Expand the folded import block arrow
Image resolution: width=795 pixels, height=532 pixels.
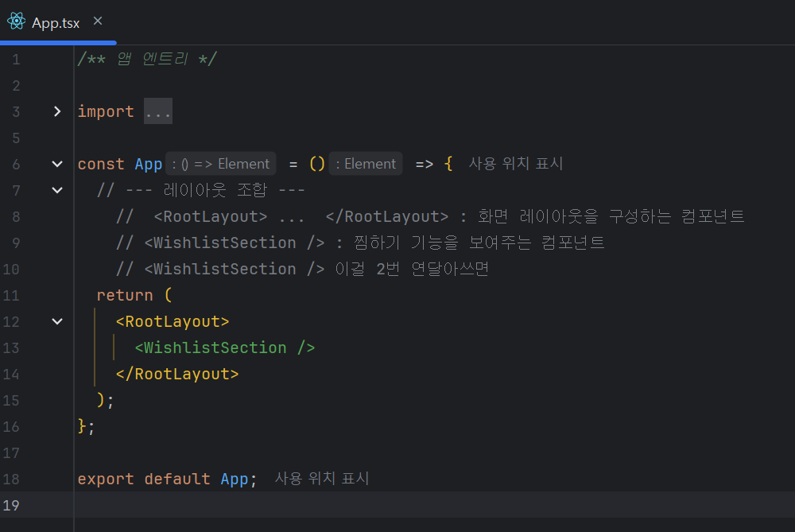pyautogui.click(x=57, y=111)
